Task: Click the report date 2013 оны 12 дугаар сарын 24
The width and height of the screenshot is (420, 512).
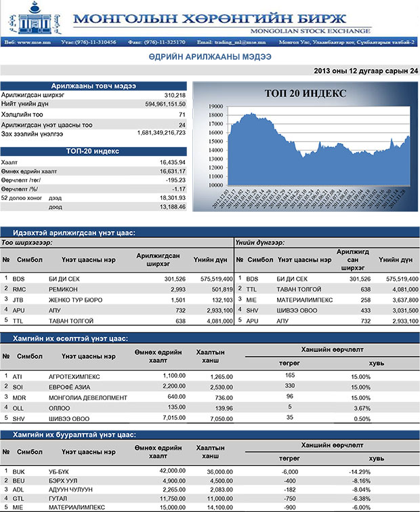Action: click(366, 71)
